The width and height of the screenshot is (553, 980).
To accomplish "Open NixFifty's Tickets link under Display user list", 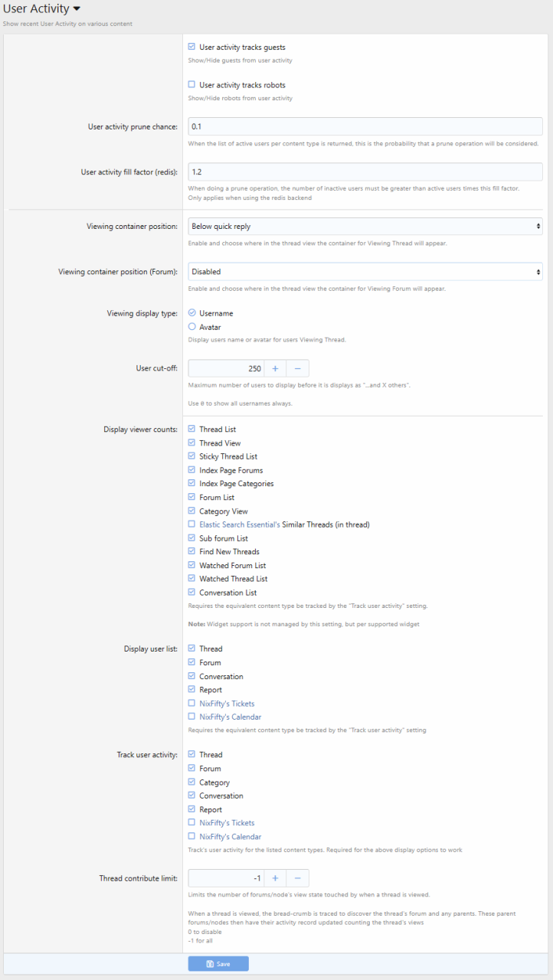I will 227,704.
